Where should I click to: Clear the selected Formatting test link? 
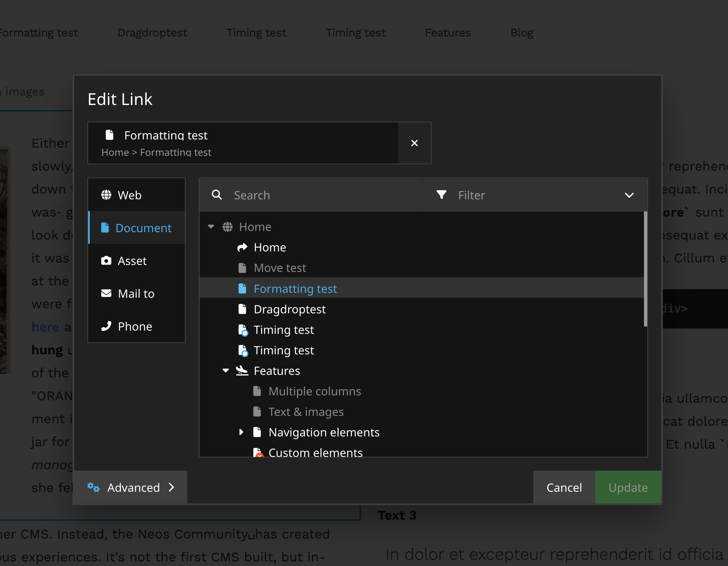pyautogui.click(x=414, y=143)
